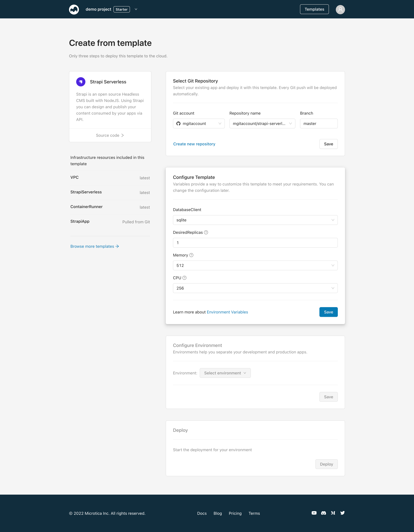Click the DesiredReplicas help icon
Viewport: 414px width, 532px height.
[x=206, y=232]
